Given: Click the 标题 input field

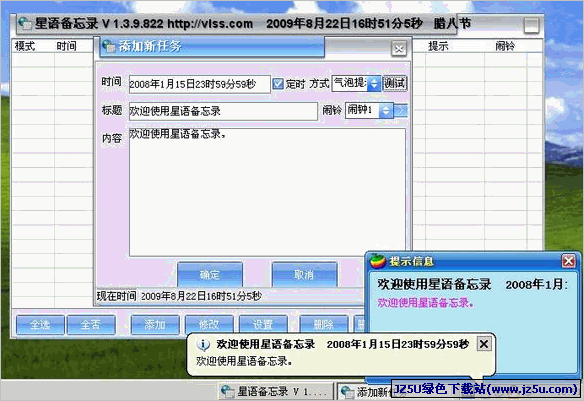Looking at the screenshot, I should pyautogui.click(x=223, y=111).
